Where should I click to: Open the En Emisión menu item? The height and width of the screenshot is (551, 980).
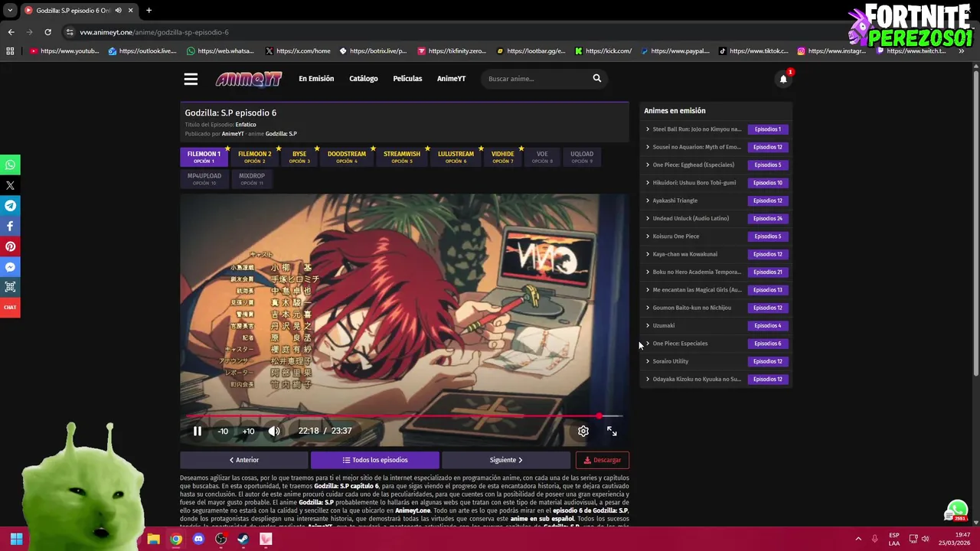[x=316, y=79]
